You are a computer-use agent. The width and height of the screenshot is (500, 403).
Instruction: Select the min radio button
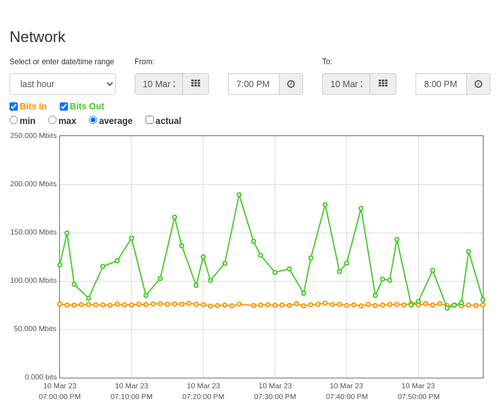tap(14, 120)
